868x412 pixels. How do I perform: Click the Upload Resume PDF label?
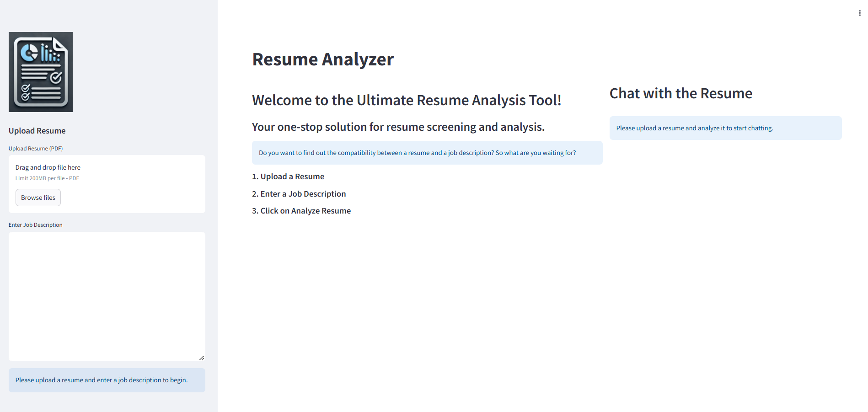pos(36,148)
